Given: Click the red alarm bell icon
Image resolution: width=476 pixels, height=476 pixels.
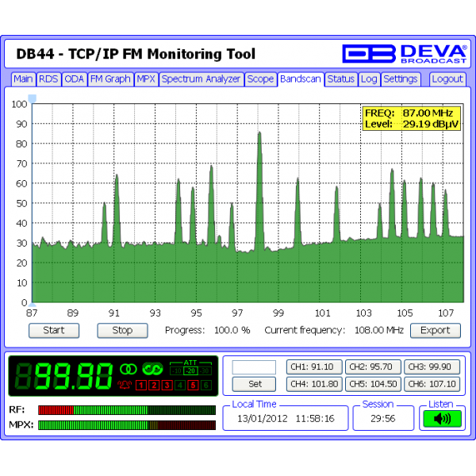Looking at the screenshot, I should click(x=125, y=386).
